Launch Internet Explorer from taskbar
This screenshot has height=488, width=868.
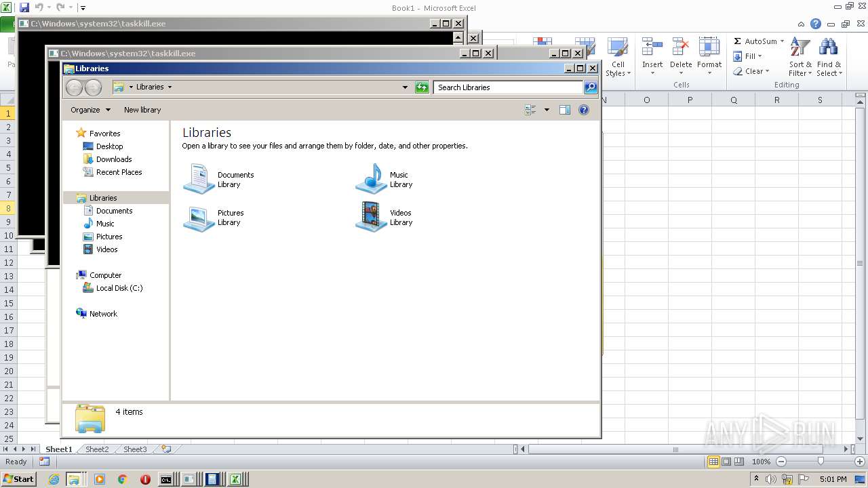pos(54,479)
